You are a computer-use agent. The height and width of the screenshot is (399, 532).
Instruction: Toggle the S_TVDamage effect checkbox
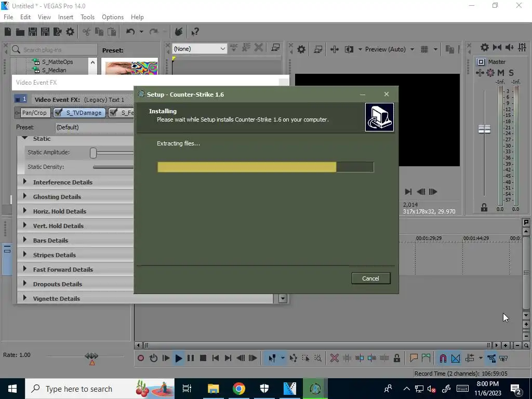[x=58, y=112]
